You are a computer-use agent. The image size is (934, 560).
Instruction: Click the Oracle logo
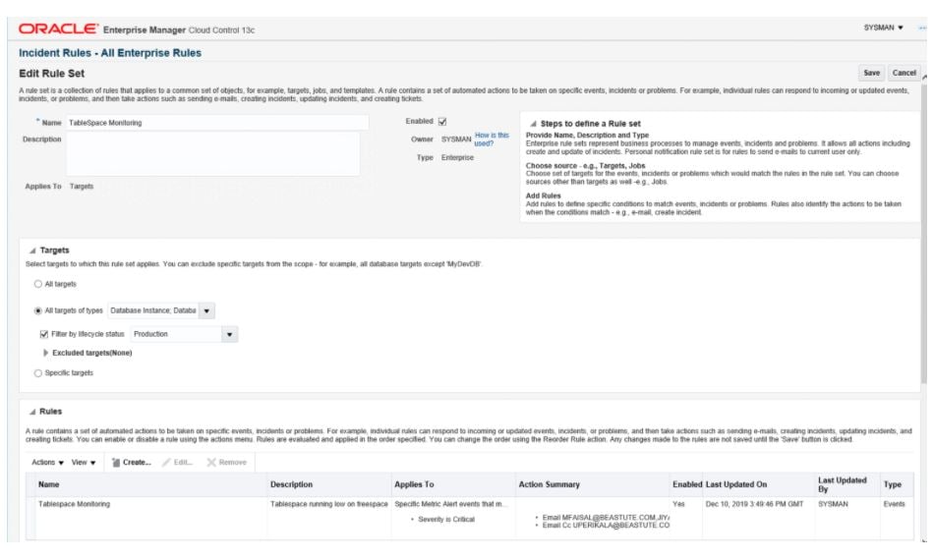(x=58, y=28)
